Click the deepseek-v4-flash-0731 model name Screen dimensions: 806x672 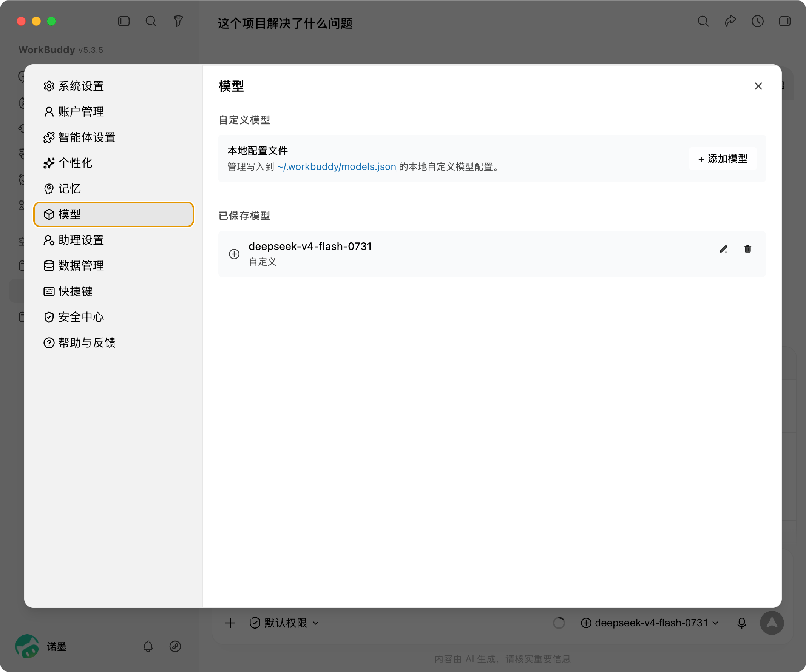pyautogui.click(x=310, y=246)
